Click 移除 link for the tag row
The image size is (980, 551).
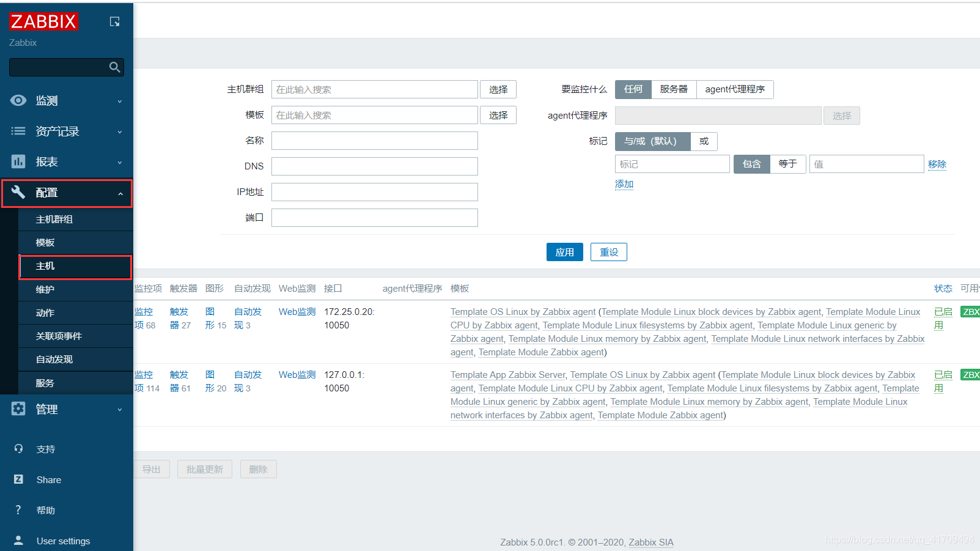tap(937, 164)
